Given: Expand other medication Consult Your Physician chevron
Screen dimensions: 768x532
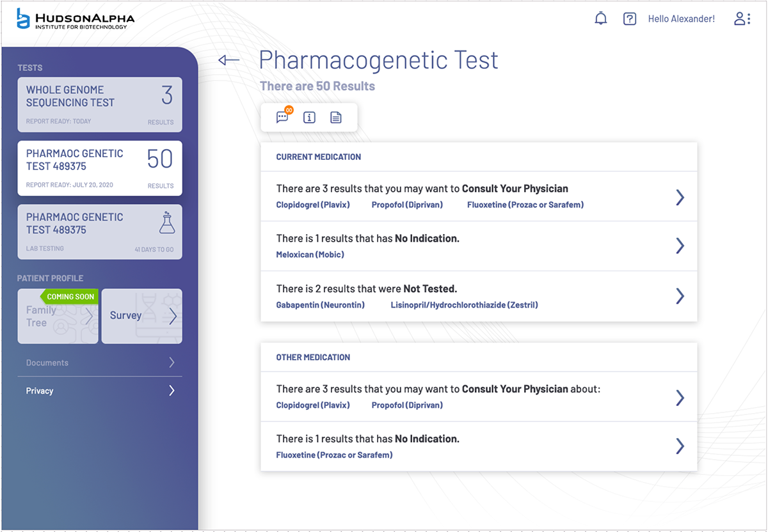Looking at the screenshot, I should [x=680, y=398].
